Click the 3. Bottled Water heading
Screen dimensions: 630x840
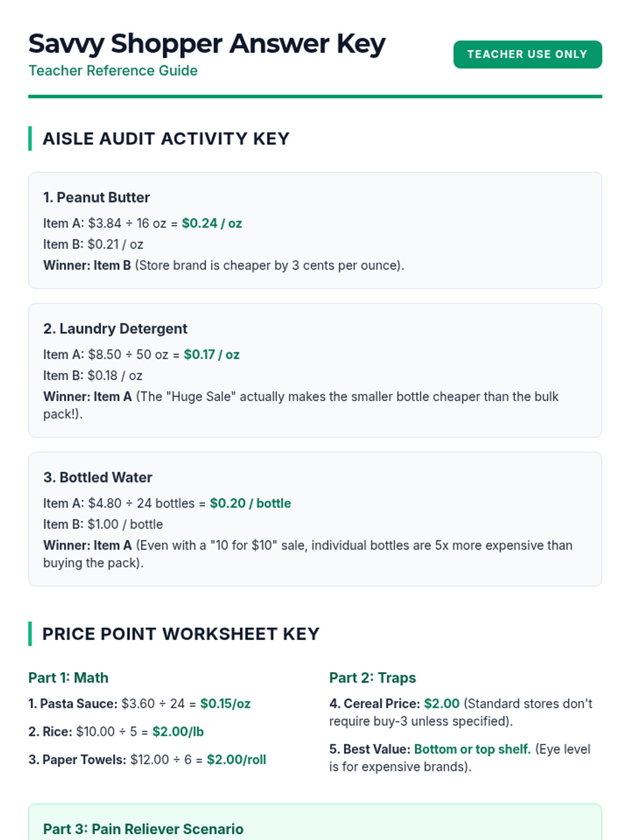coord(98,477)
